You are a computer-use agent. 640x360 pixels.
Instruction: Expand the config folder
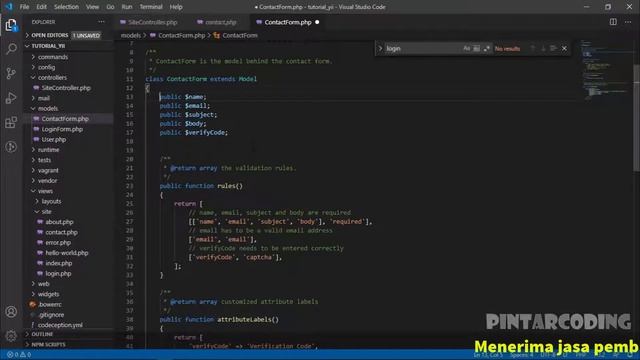coord(46,67)
